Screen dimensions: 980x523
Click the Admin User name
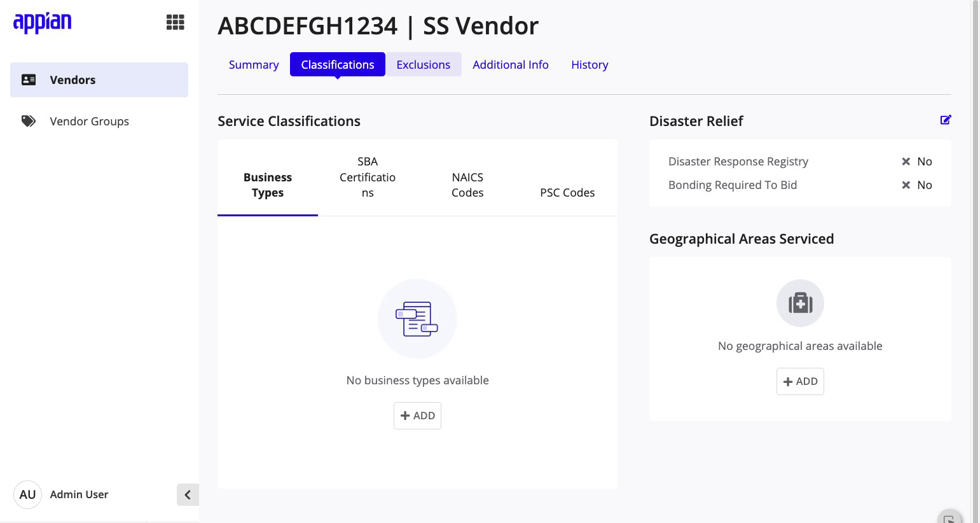click(x=79, y=494)
